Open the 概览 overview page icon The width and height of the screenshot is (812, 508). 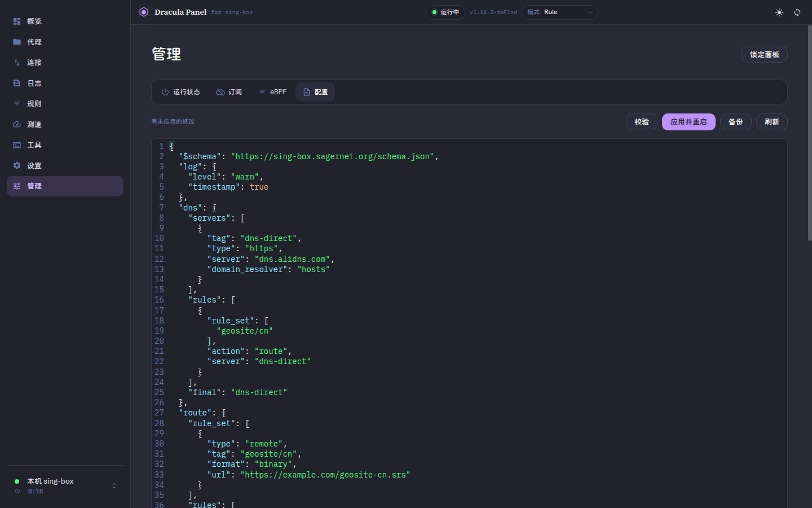[x=17, y=21]
